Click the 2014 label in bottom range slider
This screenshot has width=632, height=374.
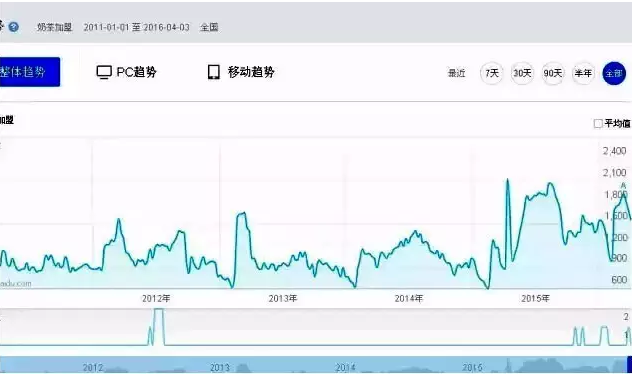pyautogui.click(x=345, y=368)
